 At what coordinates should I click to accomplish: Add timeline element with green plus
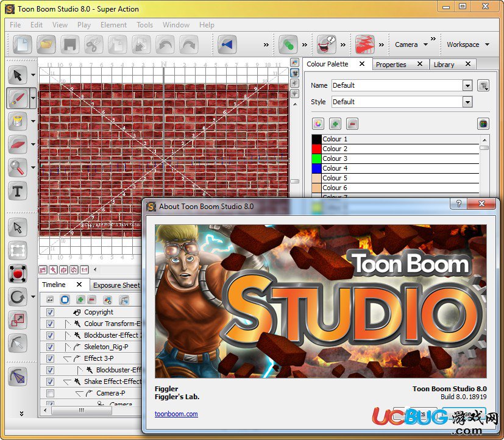click(x=80, y=300)
